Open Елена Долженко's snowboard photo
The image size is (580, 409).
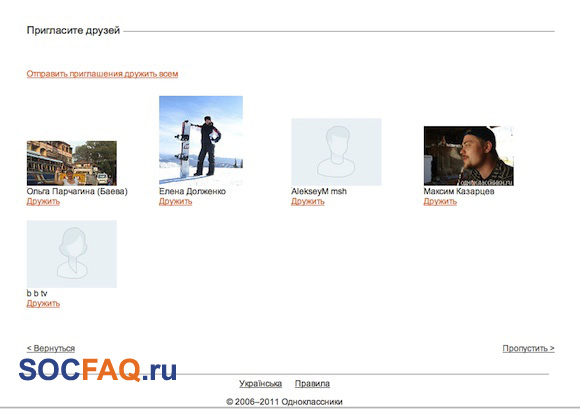[201, 140]
